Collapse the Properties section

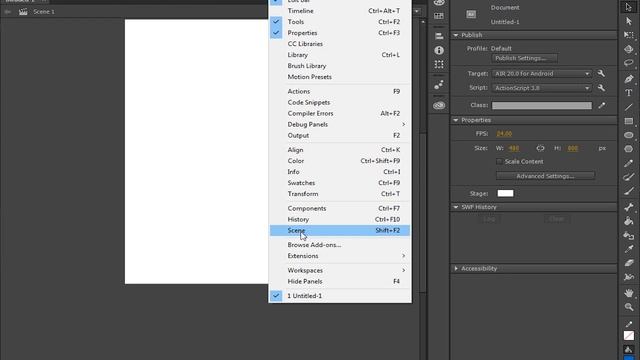tap(456, 120)
